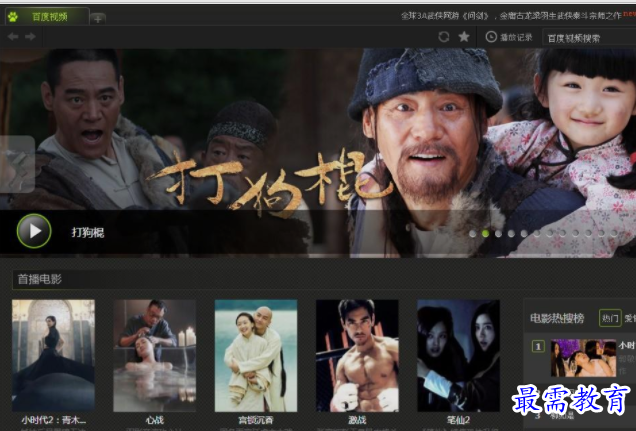The image size is (636, 431).
Task: Select the 热门 tab in 电影热搜榜
Action: (610, 318)
